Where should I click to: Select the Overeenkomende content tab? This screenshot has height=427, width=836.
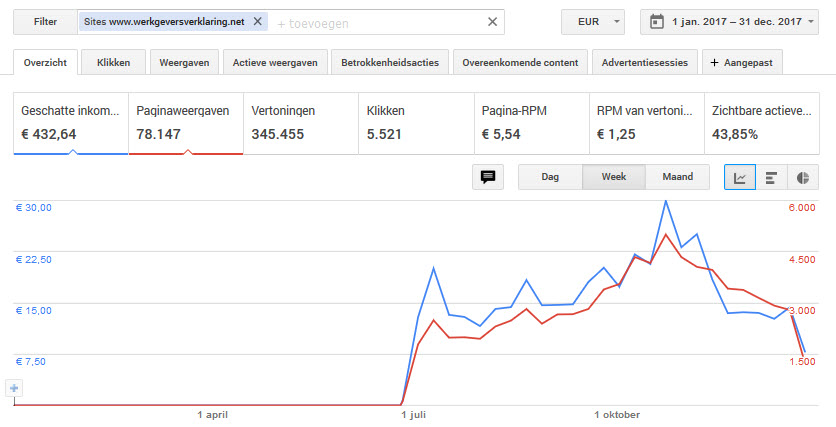click(x=520, y=62)
